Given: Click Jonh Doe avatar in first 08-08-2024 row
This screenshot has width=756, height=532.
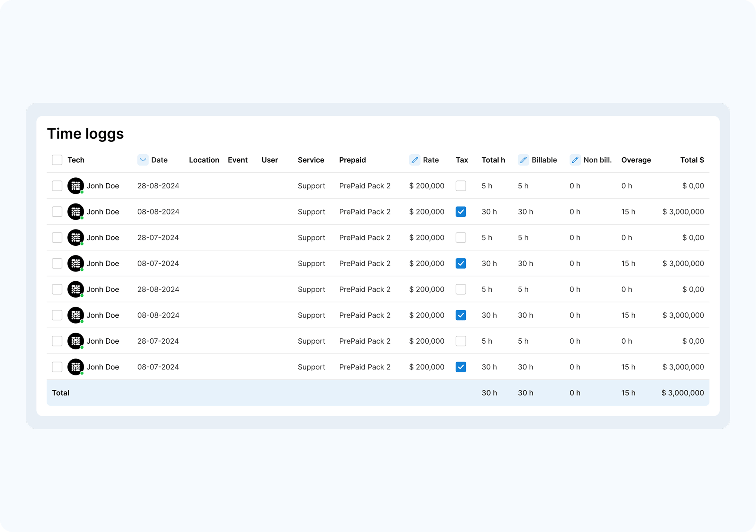Looking at the screenshot, I should (76, 212).
